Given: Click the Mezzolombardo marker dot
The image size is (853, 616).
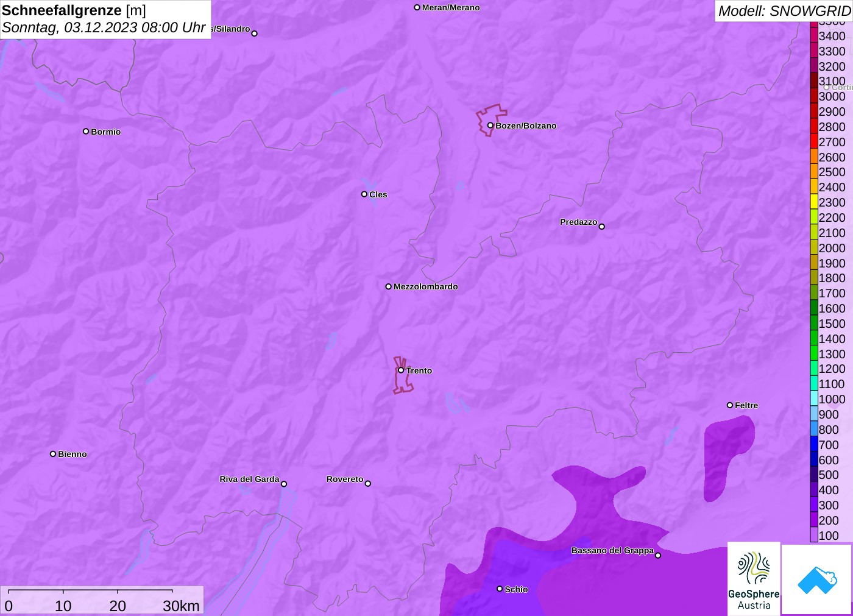Looking at the screenshot, I should coord(388,286).
